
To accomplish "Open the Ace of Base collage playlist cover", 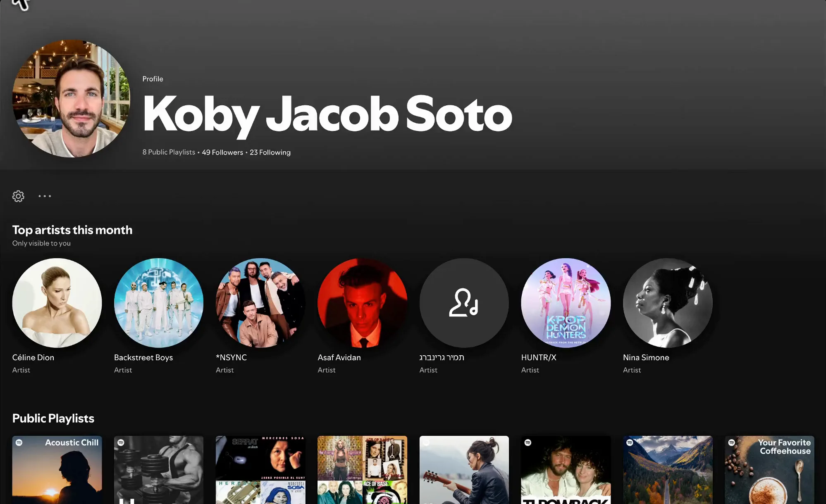I will click(x=362, y=470).
